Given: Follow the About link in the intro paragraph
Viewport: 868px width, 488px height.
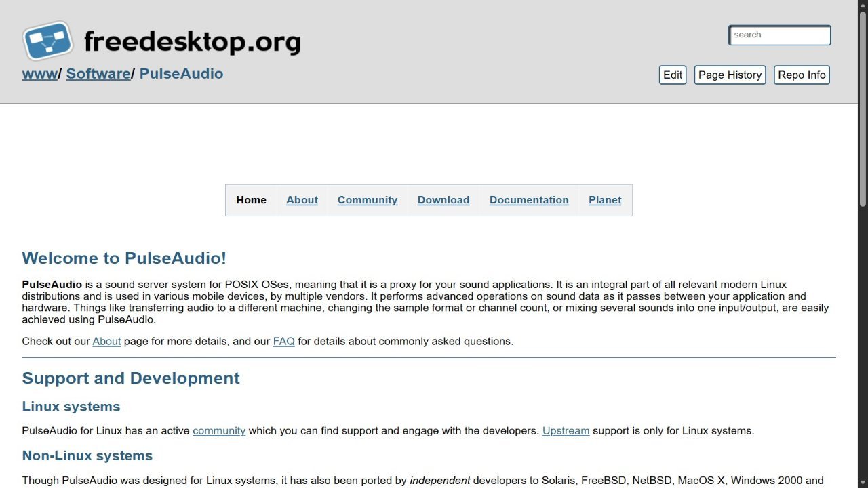Looking at the screenshot, I should pos(106,342).
